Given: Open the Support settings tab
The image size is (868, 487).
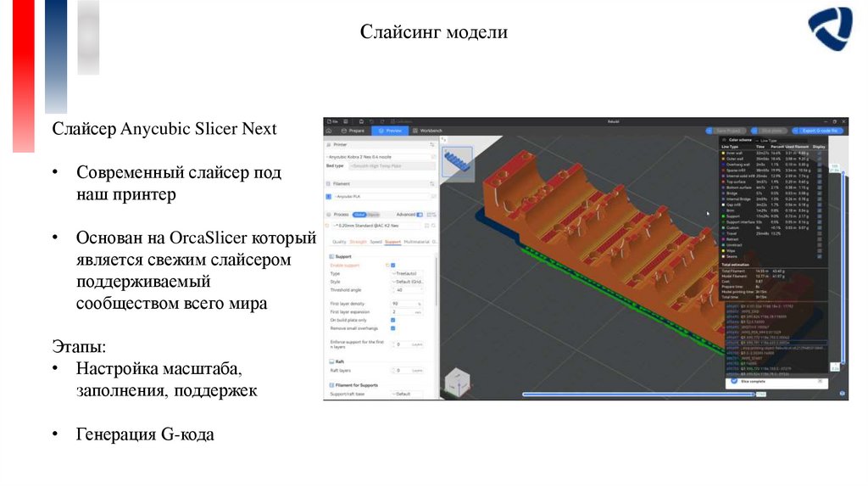Looking at the screenshot, I should [x=392, y=242].
